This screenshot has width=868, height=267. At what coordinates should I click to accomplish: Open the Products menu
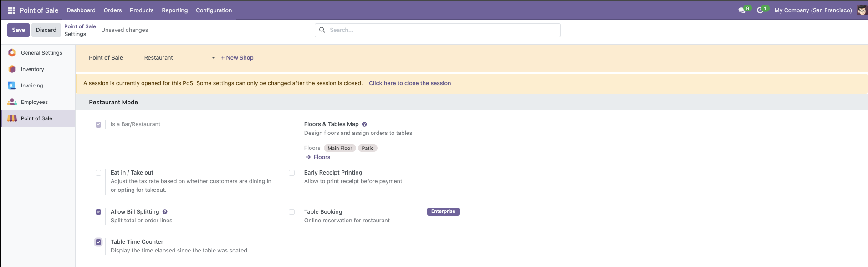pos(142,10)
